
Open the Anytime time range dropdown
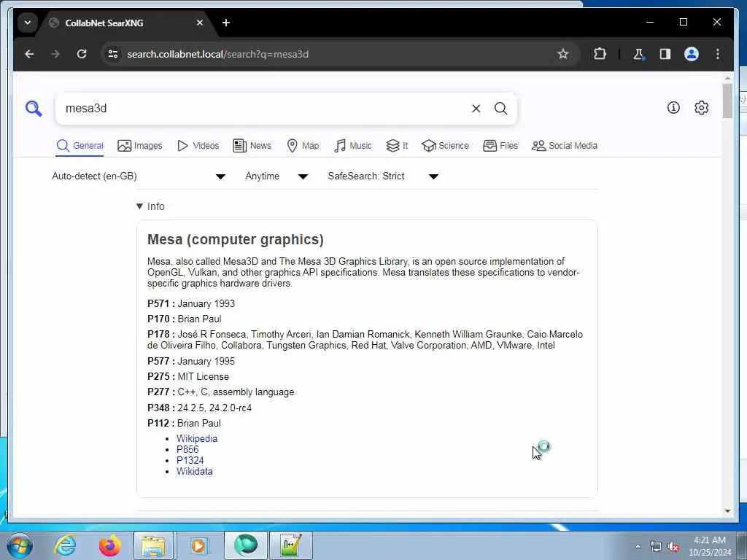point(276,176)
